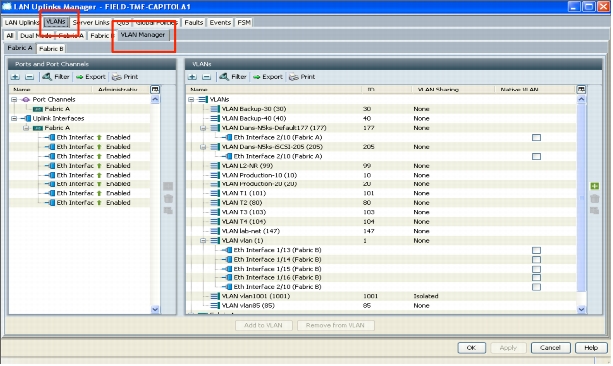Click Filter in Ports and Port Channels panel

tap(56, 77)
